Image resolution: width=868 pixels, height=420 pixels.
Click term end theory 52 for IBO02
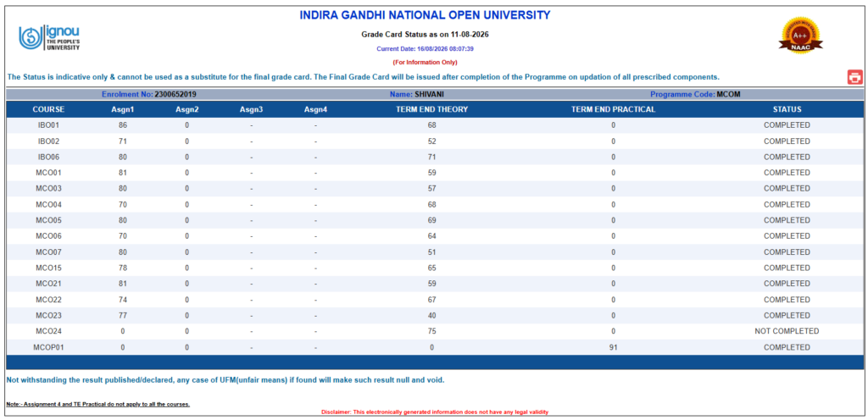(431, 141)
